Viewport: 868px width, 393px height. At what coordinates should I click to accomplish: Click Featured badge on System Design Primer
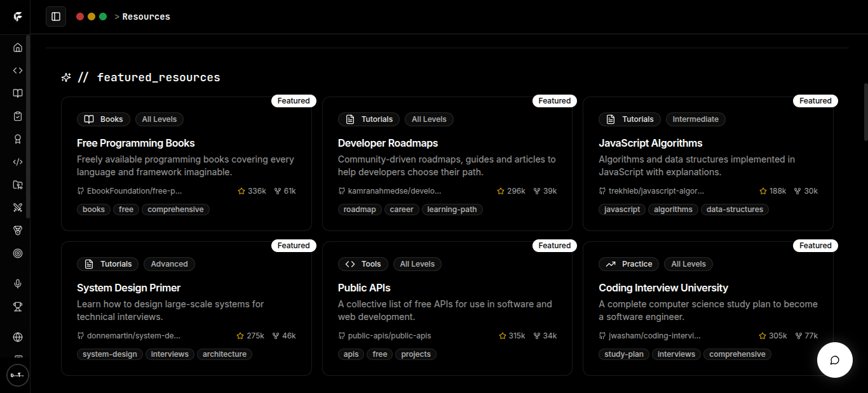294,246
